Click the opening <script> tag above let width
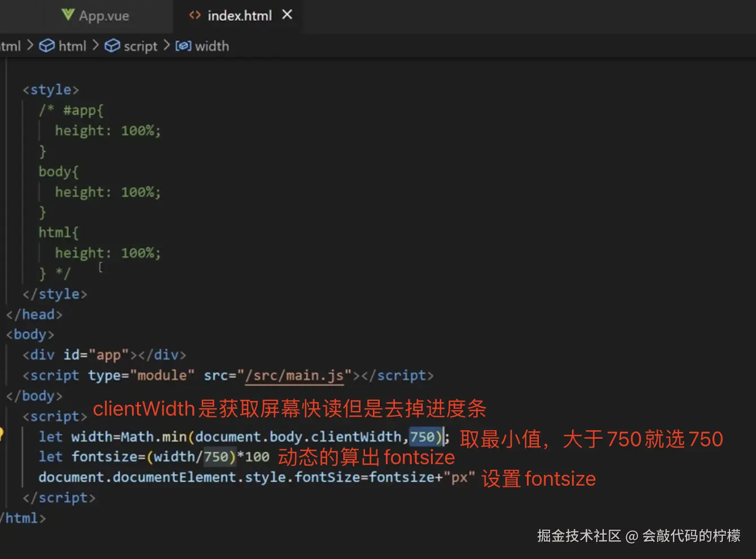The width and height of the screenshot is (756, 559). point(55,417)
